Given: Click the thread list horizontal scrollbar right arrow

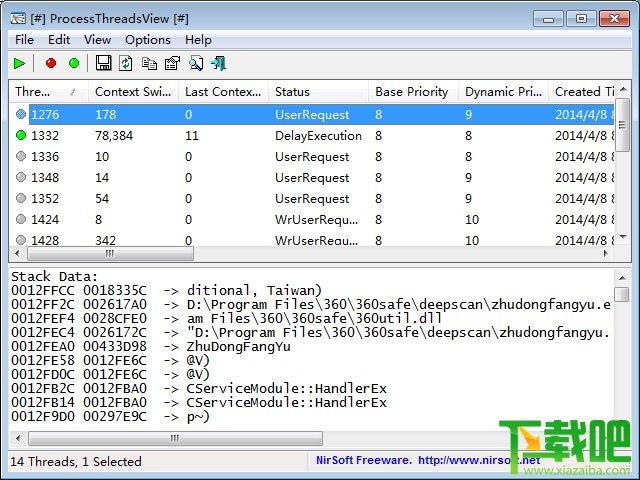Looking at the screenshot, I should tap(606, 253).
